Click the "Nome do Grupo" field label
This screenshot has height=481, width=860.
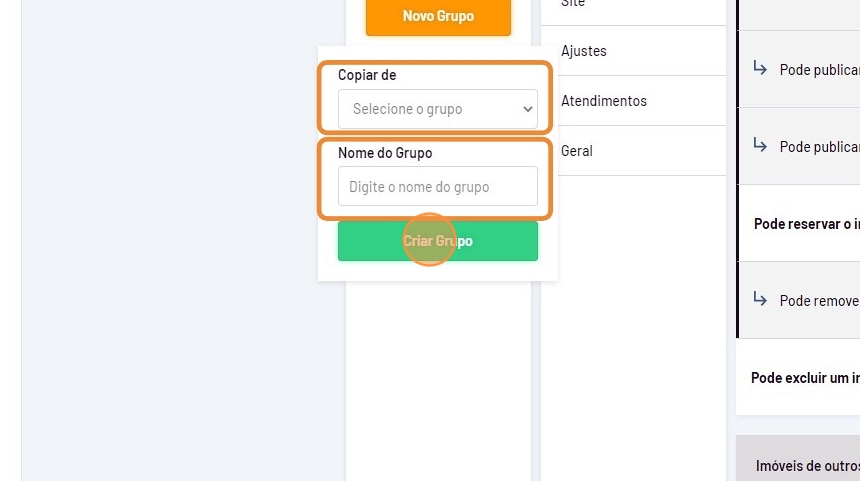385,153
